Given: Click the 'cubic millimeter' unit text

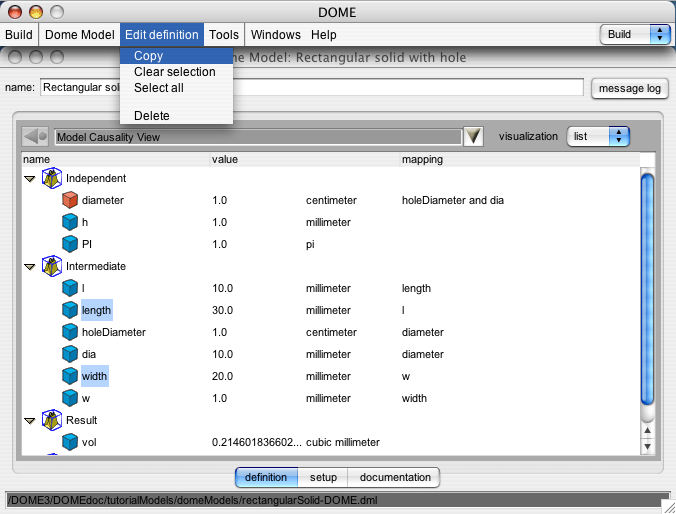Looking at the screenshot, I should pos(343,442).
